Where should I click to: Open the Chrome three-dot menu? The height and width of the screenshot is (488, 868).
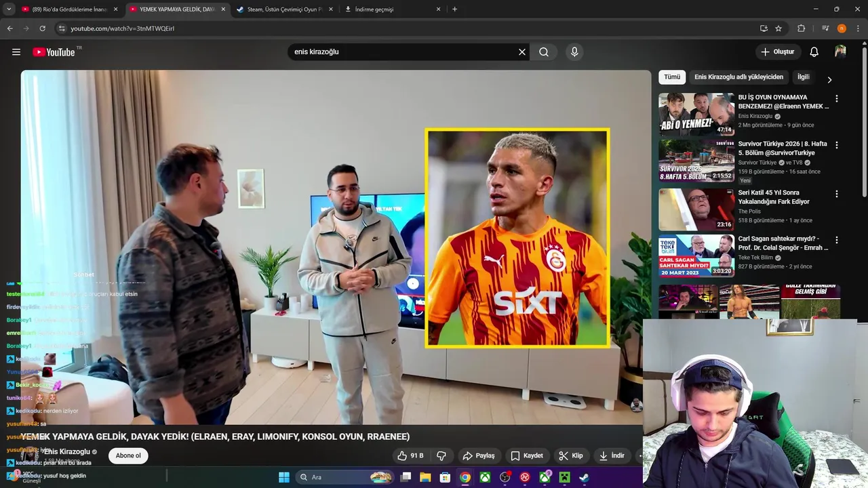coord(857,28)
